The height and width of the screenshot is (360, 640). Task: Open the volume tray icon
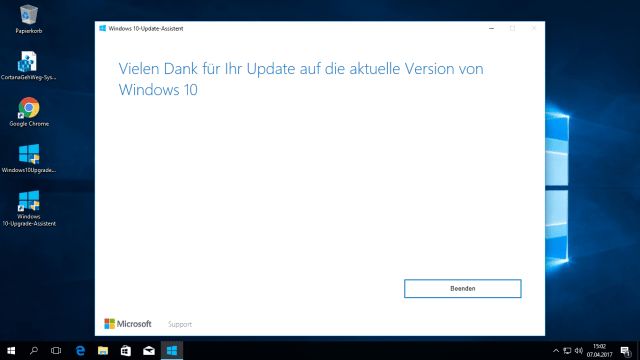(579, 351)
